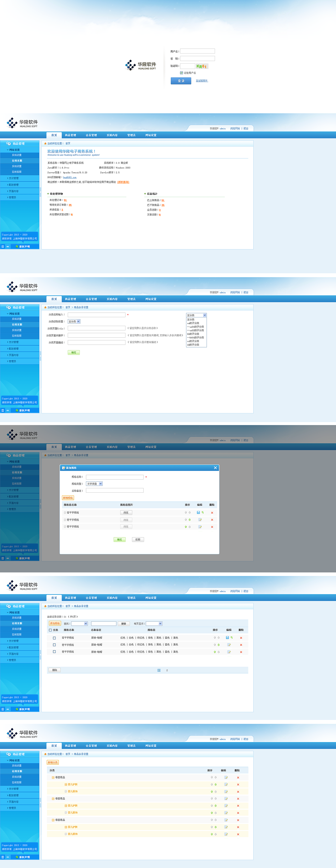
Task: Check the 全选 select-all checkbox
Action: [50, 630]
